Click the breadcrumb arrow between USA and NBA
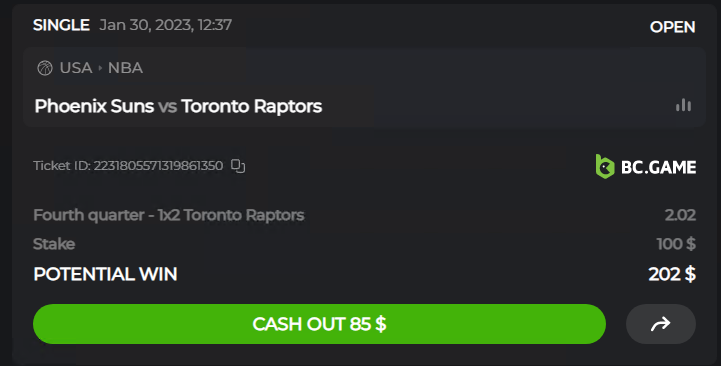 pos(100,68)
